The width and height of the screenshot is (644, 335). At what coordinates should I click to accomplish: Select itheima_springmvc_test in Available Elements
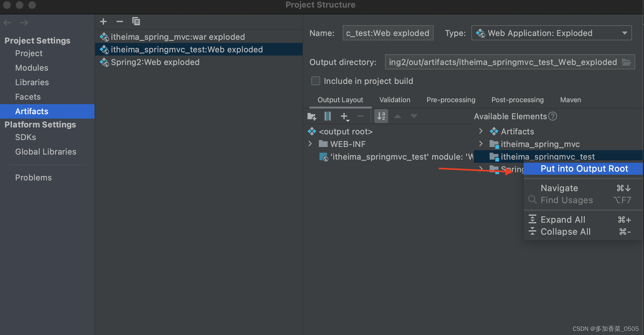[x=548, y=157]
